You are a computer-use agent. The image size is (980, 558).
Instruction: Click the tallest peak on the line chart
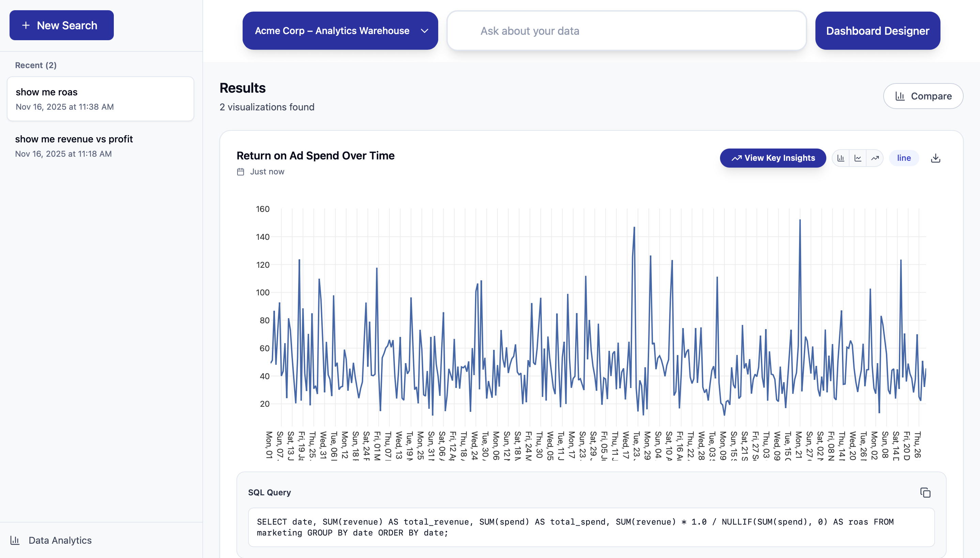pos(800,220)
